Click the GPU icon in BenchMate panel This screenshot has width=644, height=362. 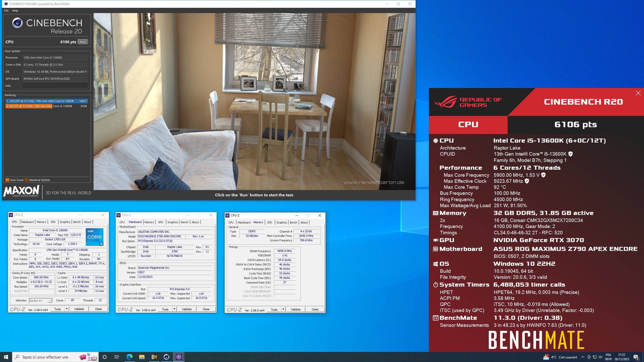click(435, 240)
